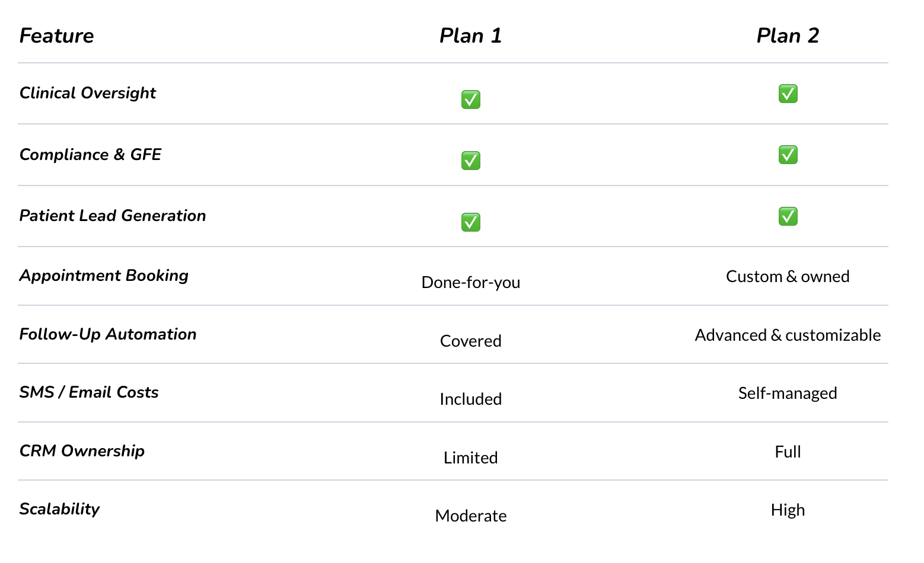
Task: Click the SMS / Email Costs label
Action: point(89,392)
